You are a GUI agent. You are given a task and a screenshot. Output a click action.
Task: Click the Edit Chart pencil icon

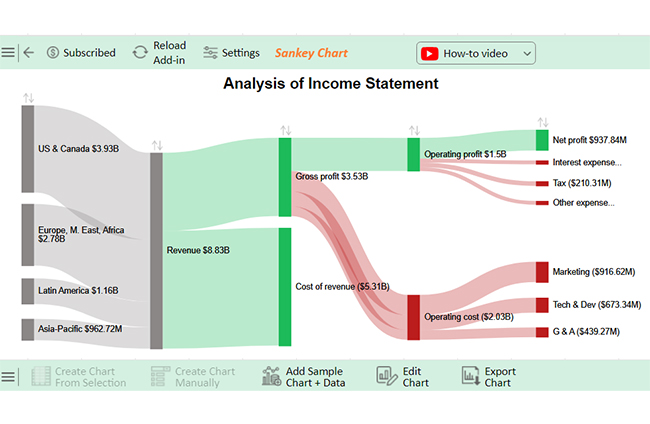(x=387, y=376)
